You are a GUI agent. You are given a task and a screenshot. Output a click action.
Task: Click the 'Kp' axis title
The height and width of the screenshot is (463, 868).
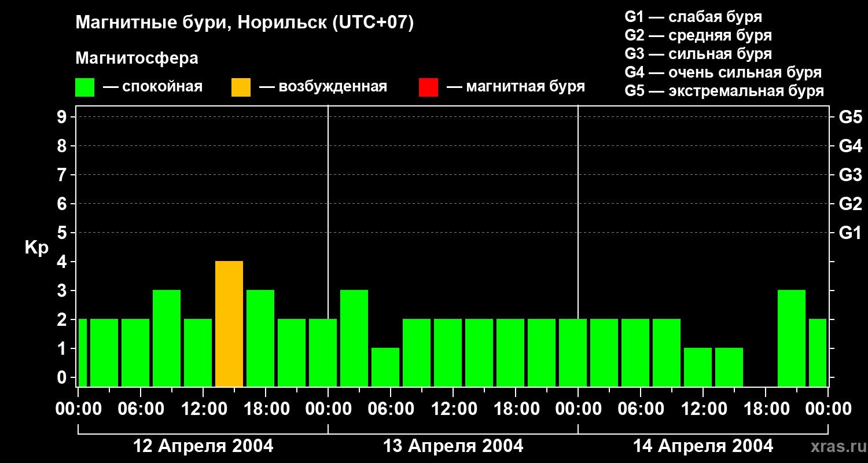pos(36,247)
